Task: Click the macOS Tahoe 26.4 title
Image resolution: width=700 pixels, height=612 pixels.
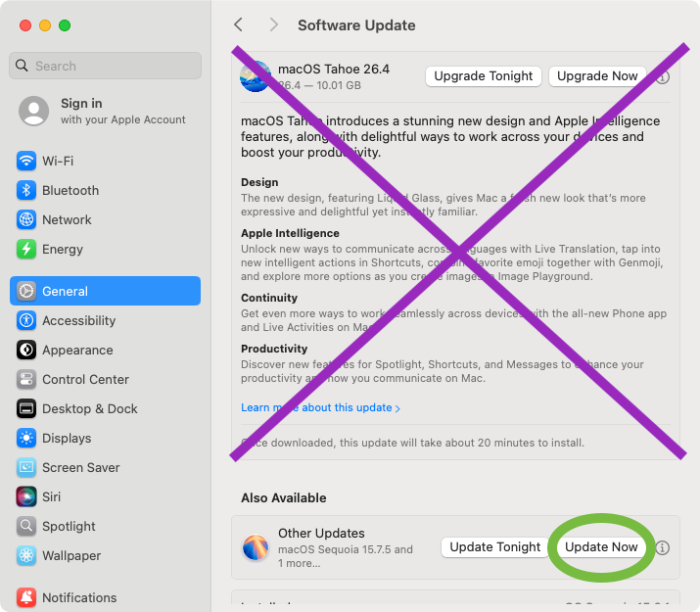Action: (x=334, y=70)
